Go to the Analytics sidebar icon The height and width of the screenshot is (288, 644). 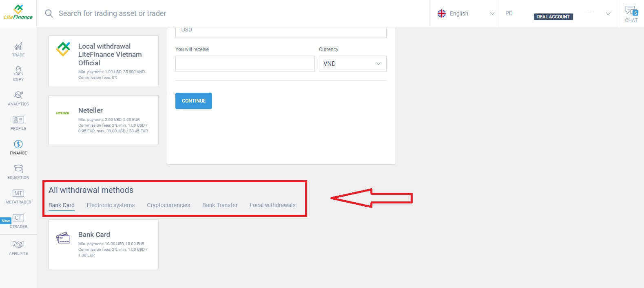tap(18, 96)
